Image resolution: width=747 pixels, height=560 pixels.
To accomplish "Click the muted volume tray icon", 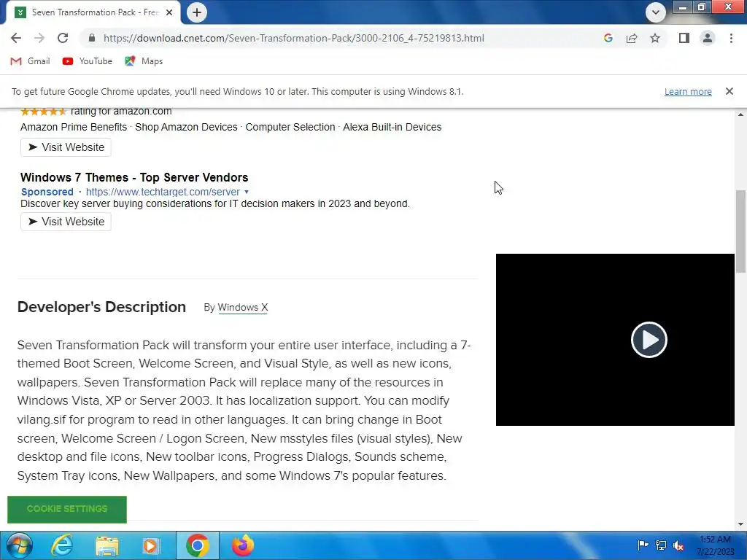I will [x=678, y=545].
